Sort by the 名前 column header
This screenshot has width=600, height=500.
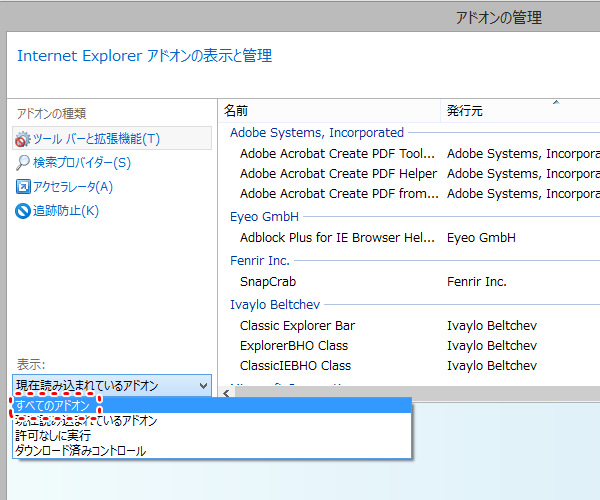coord(329,111)
